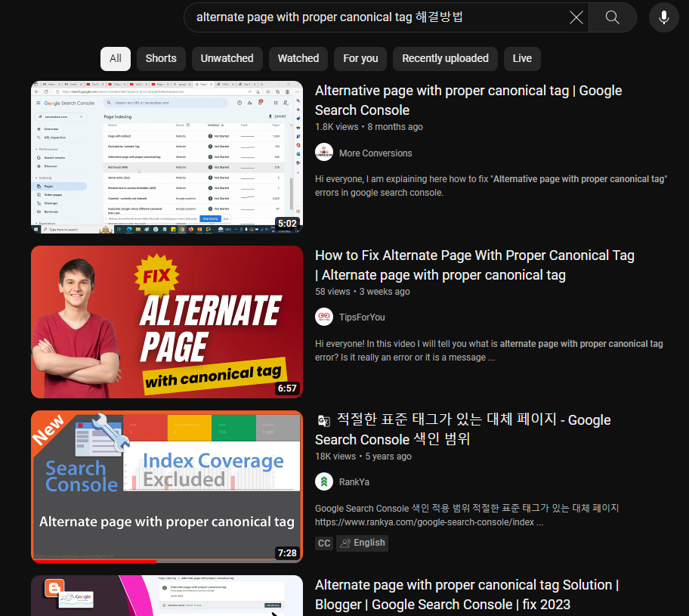Click the '58 views • 3 weeks ago' text
Image resolution: width=689 pixels, height=616 pixels.
click(362, 292)
